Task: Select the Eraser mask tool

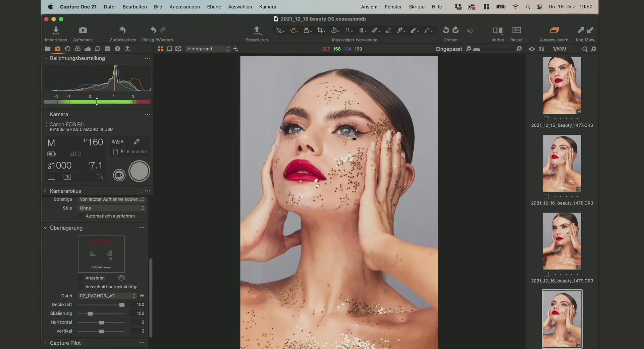Action: (388, 31)
